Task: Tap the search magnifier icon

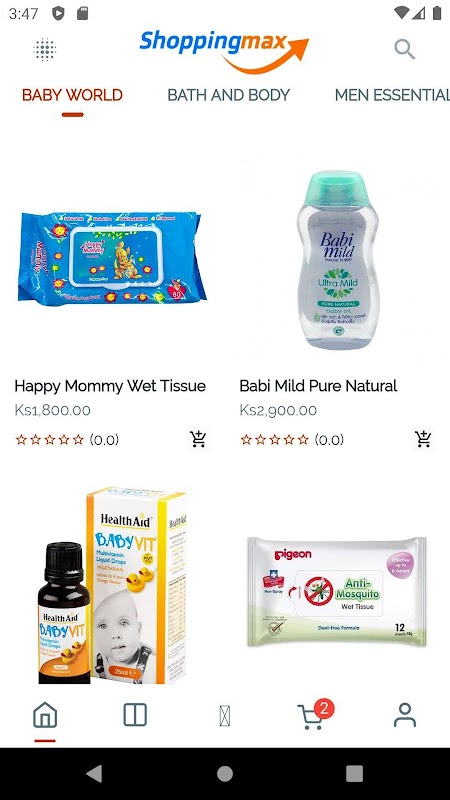Action: tap(405, 49)
